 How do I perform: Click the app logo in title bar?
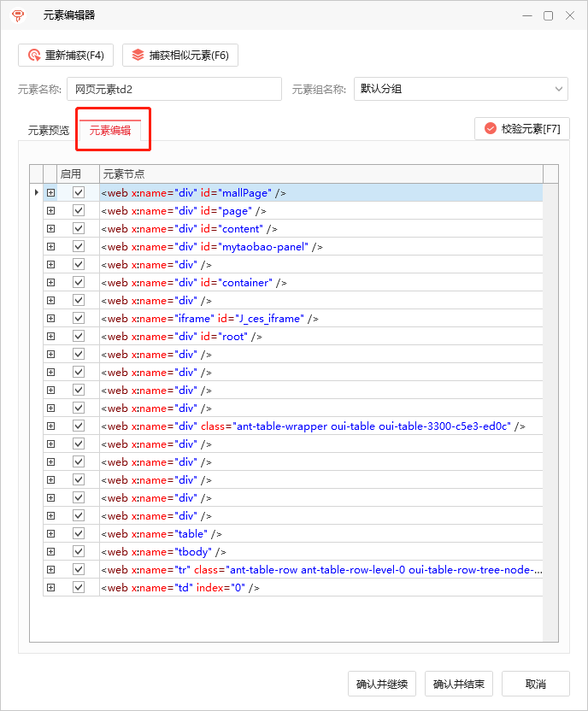point(18,16)
